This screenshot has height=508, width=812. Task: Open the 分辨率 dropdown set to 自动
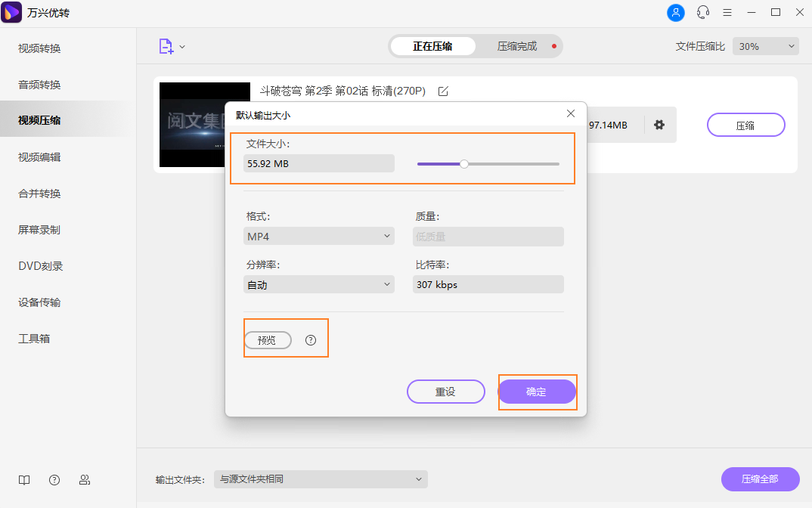click(318, 284)
